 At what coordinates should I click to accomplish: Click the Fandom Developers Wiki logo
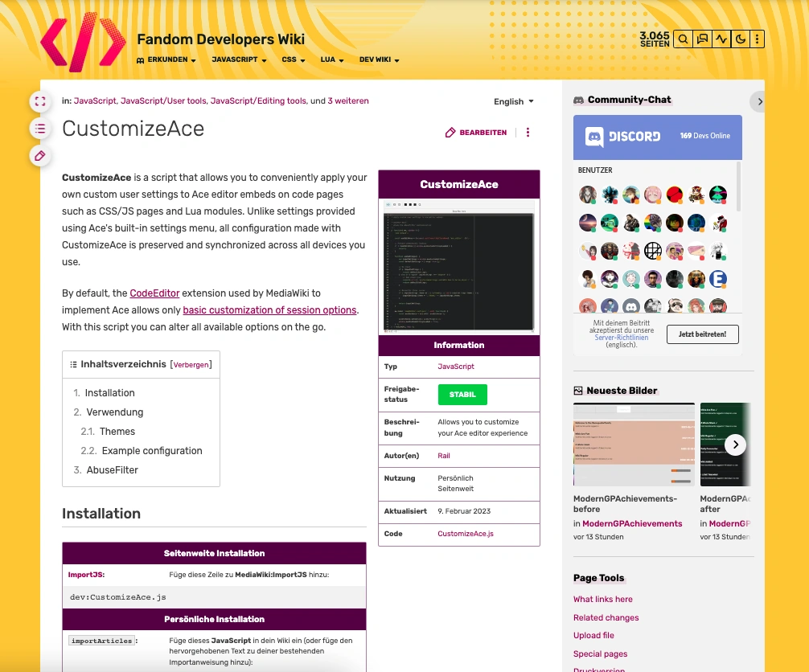click(x=83, y=42)
